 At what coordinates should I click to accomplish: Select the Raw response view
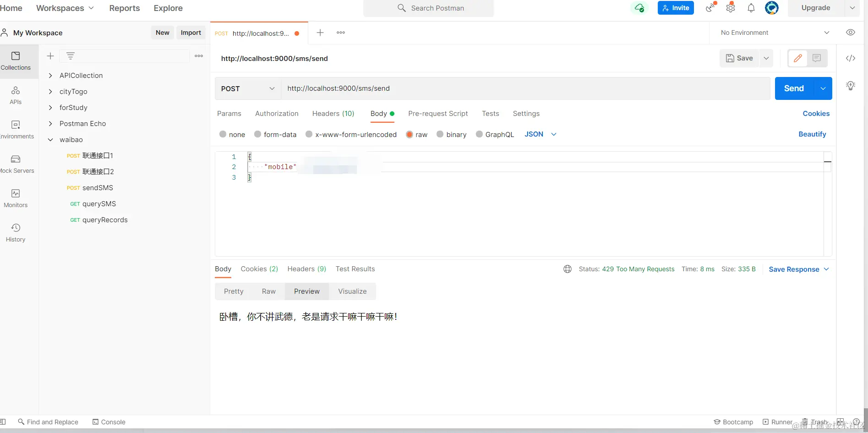click(x=269, y=291)
